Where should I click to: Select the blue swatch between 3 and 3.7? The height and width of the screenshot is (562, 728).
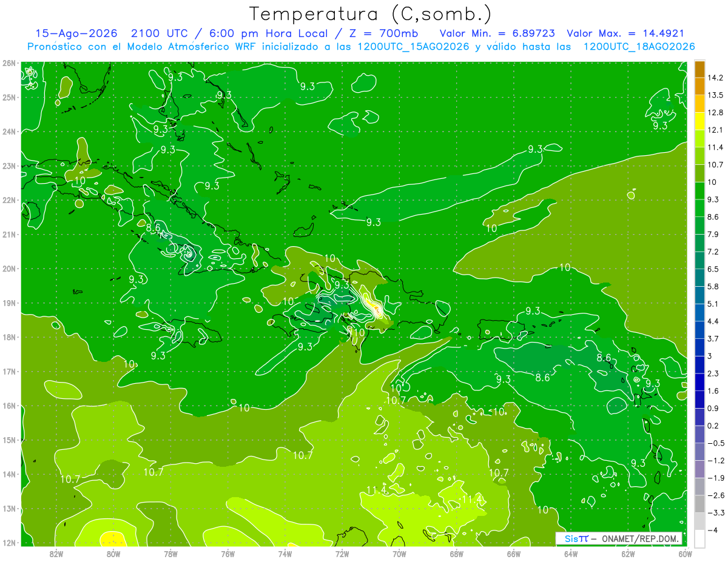coord(699,347)
